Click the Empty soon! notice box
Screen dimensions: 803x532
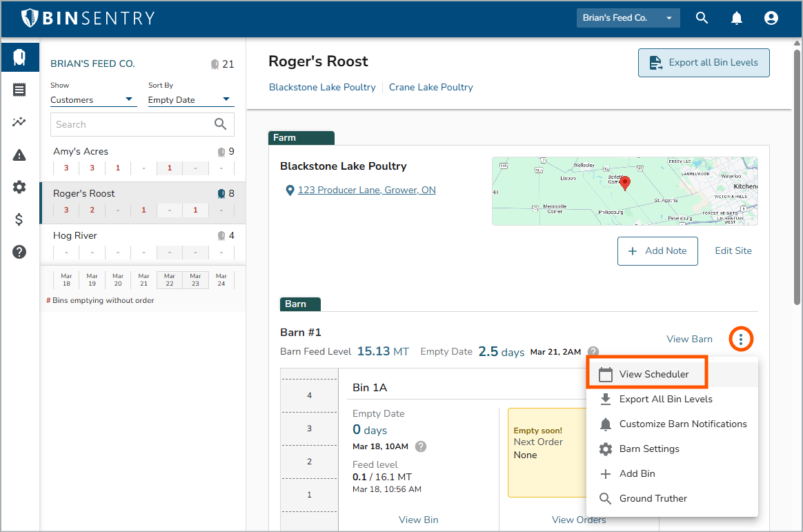coord(547,453)
